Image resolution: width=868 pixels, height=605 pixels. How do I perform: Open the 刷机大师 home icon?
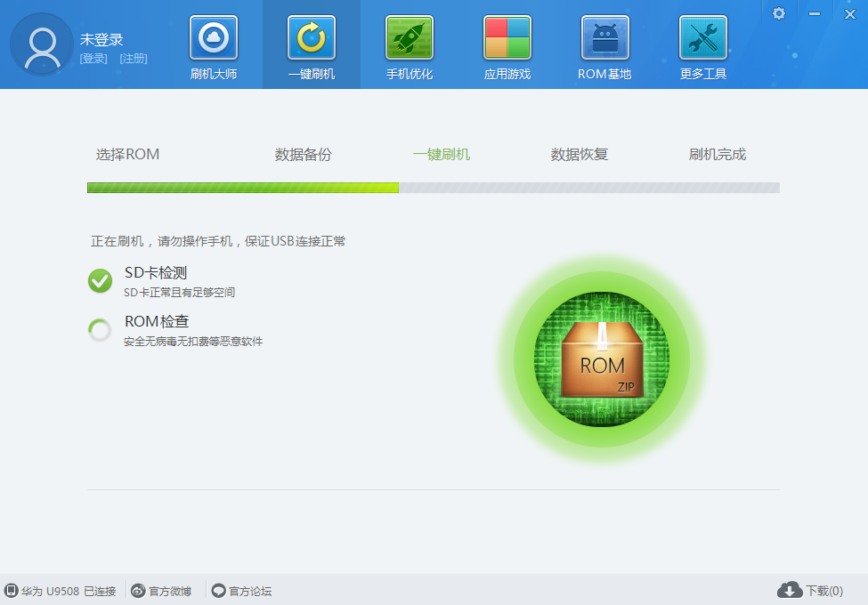pyautogui.click(x=214, y=37)
